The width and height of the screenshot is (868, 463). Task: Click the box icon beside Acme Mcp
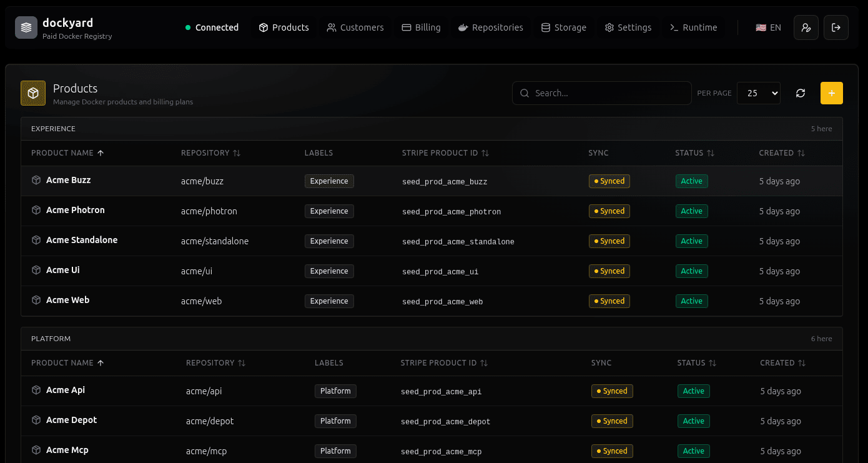point(36,450)
